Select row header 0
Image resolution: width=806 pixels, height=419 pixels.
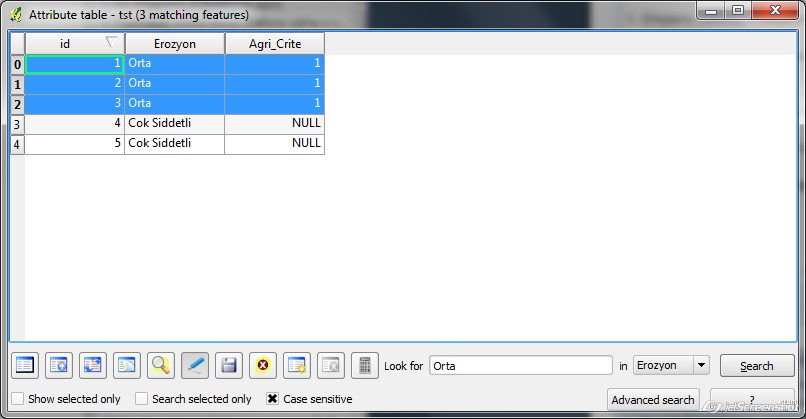17,64
